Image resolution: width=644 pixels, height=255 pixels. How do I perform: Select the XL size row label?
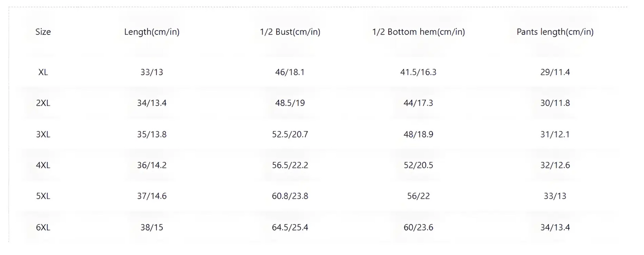click(x=43, y=72)
